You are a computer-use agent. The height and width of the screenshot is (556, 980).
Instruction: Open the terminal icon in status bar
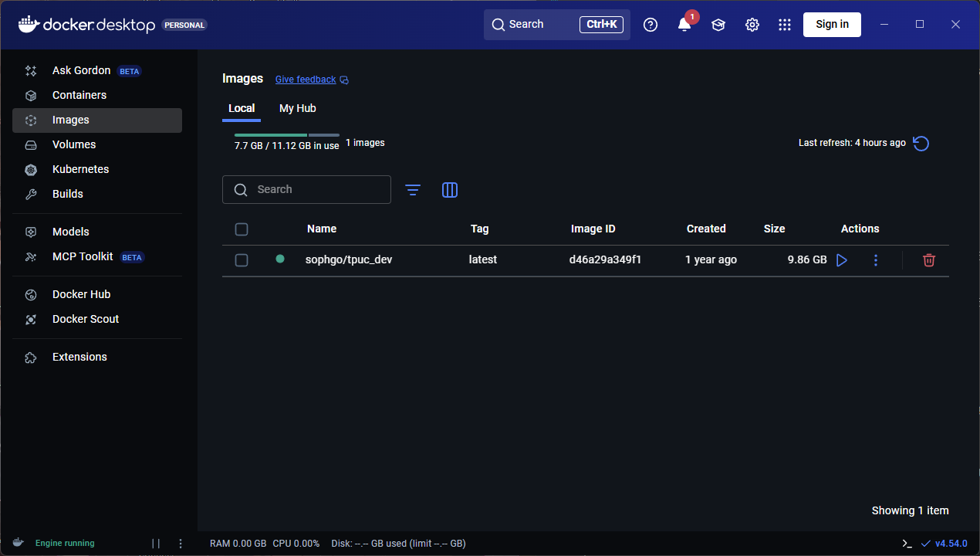coord(907,544)
